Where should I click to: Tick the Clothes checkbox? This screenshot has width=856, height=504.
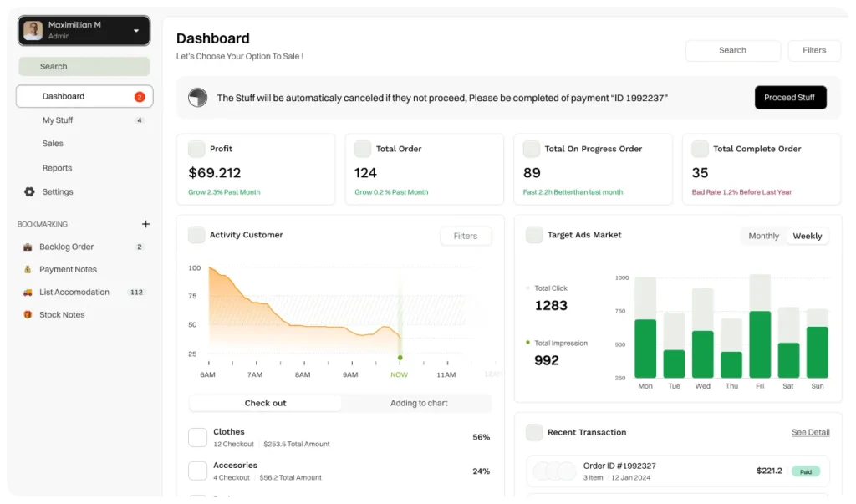(x=197, y=437)
